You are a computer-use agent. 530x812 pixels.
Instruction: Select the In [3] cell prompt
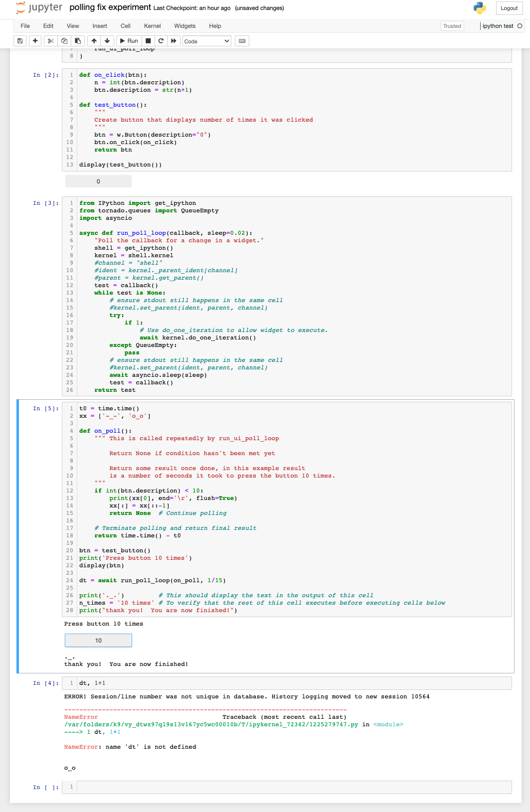pyautogui.click(x=46, y=203)
